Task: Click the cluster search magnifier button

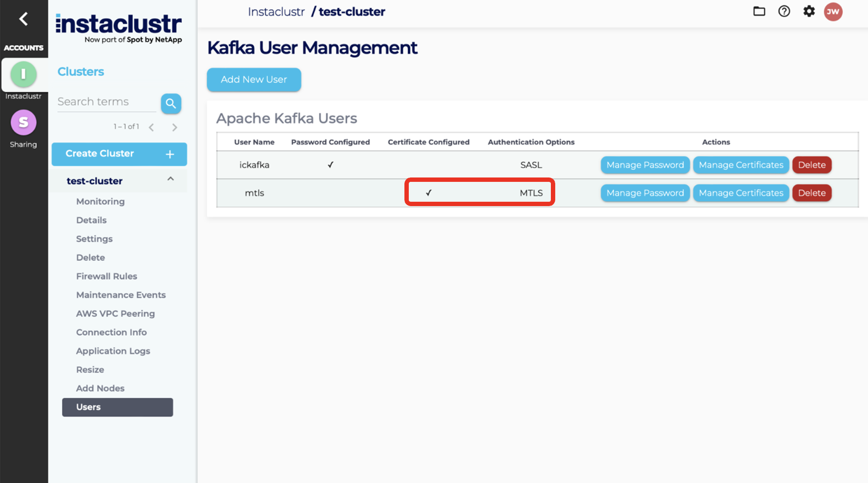Action: click(x=171, y=103)
